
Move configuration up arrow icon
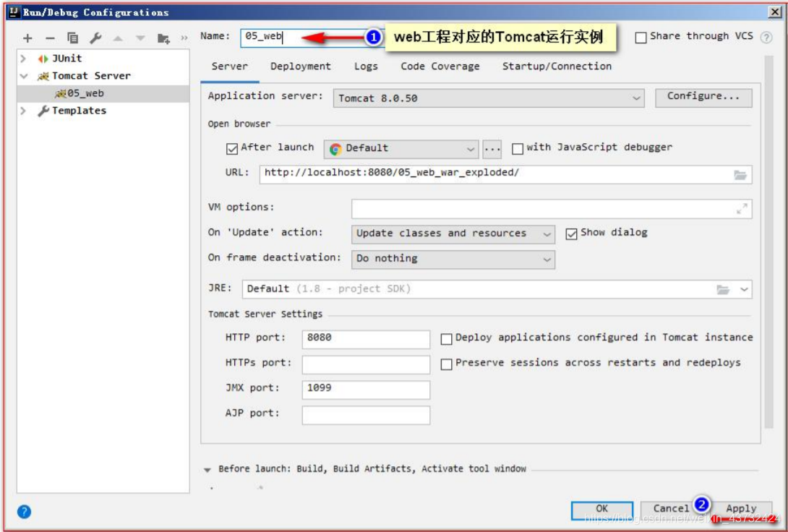coord(118,38)
